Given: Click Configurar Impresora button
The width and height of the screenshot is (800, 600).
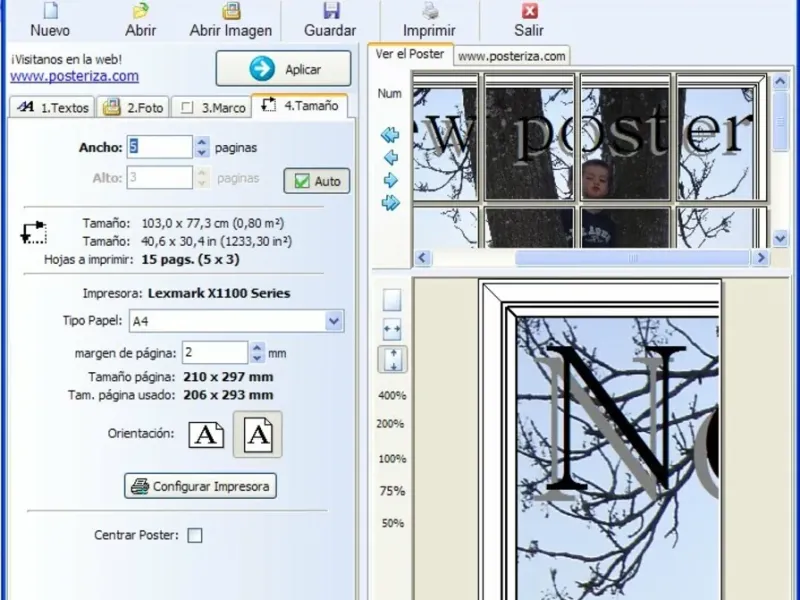Looking at the screenshot, I should (x=201, y=486).
